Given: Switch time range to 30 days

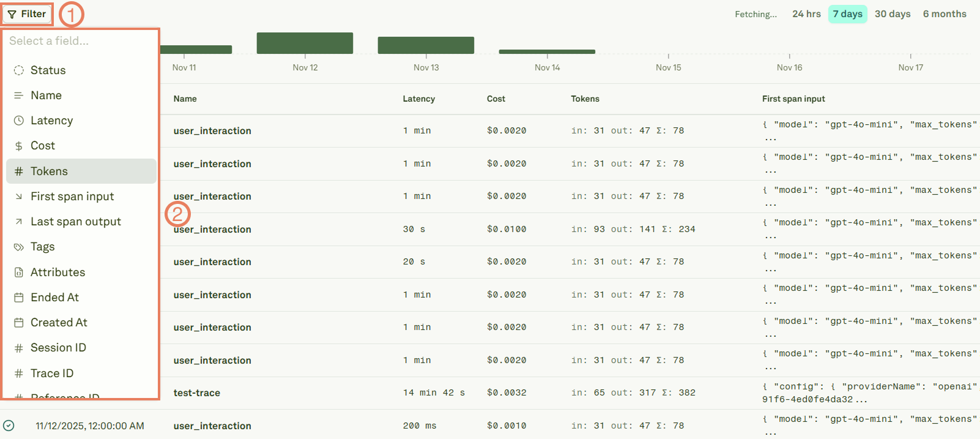Looking at the screenshot, I should (893, 14).
